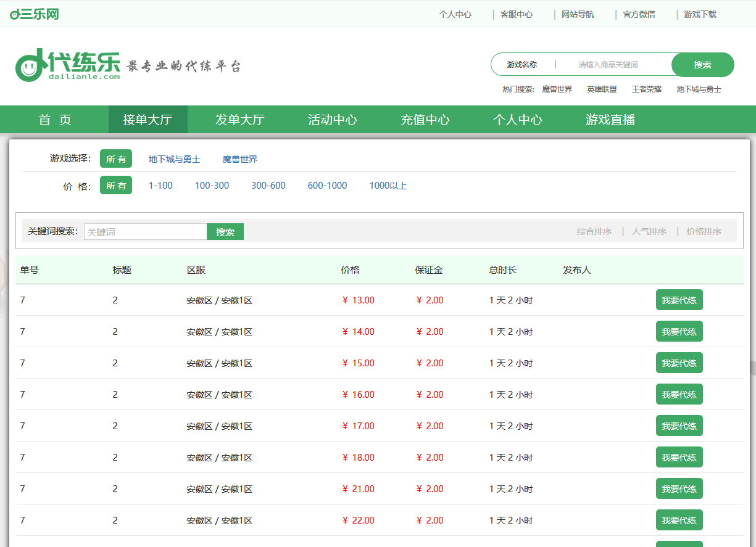Filter by price range 1000以上

388,186
